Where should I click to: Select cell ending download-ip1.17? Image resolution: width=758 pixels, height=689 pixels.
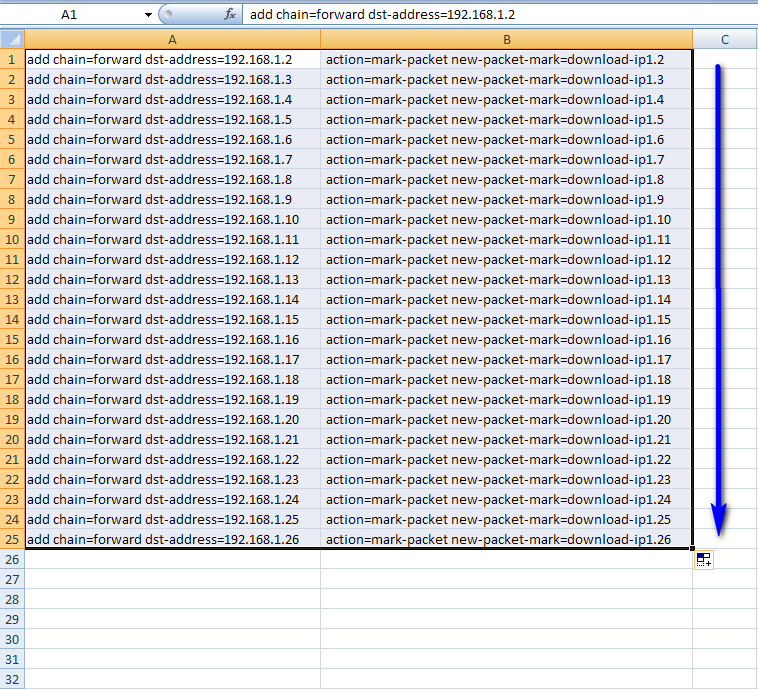click(507, 359)
